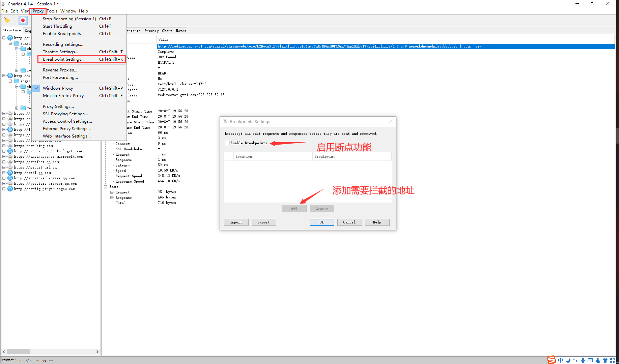Click the globe icon beside cn.bing.com

[x=10, y=146]
